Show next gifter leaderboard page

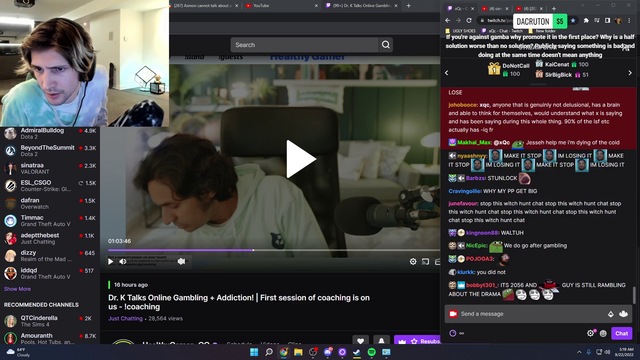pyautogui.click(x=630, y=73)
